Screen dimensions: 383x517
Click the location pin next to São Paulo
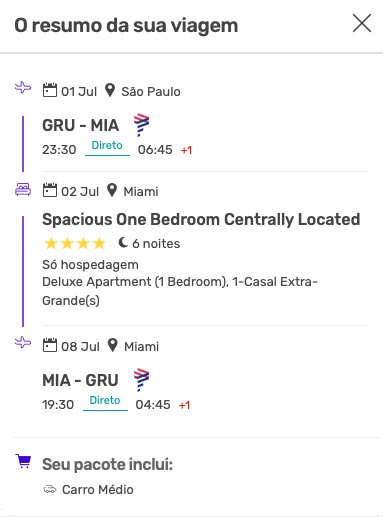(x=110, y=90)
